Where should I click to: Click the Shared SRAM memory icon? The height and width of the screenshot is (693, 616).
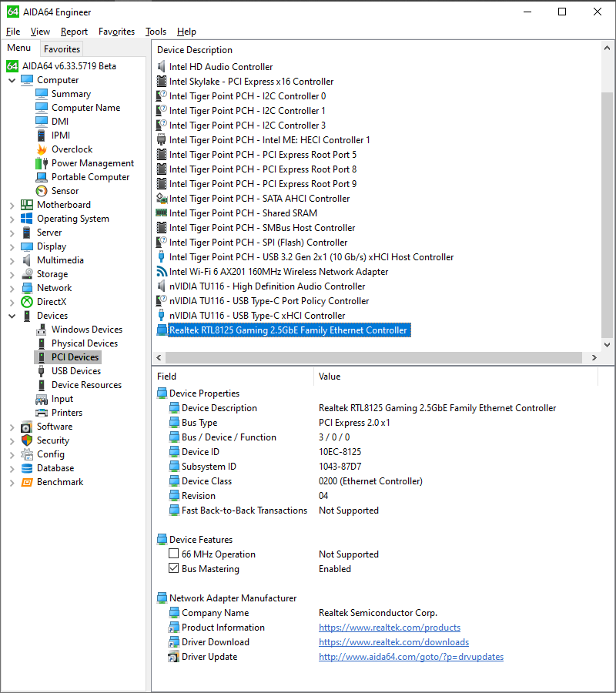click(162, 213)
